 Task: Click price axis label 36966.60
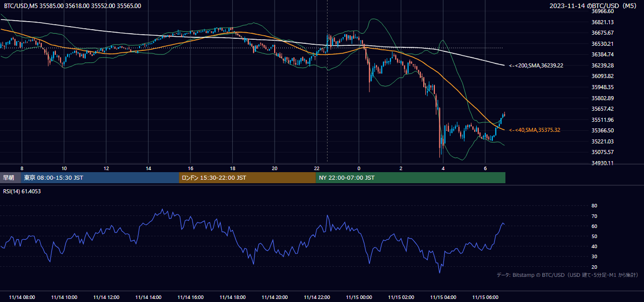click(x=602, y=11)
